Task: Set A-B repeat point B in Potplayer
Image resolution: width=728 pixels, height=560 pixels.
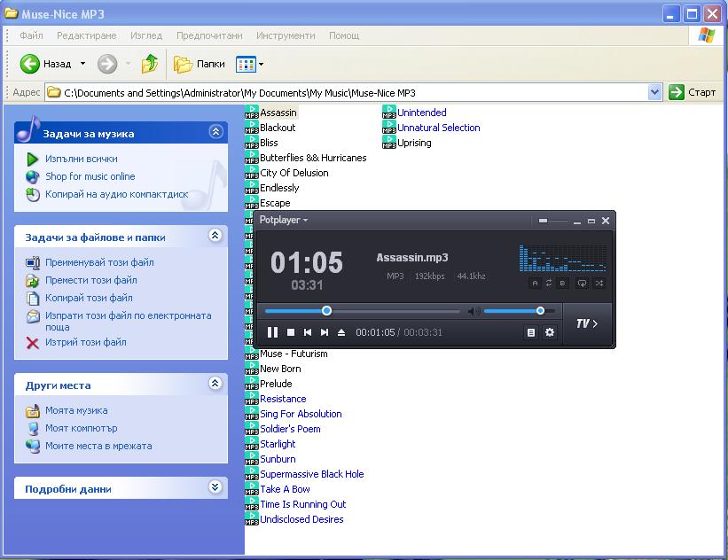Action: [x=562, y=283]
